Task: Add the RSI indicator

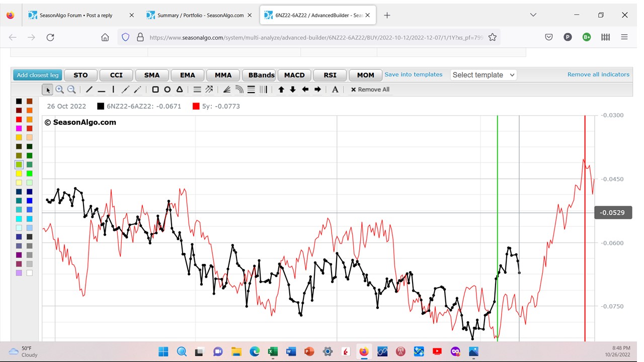Action: tap(330, 75)
